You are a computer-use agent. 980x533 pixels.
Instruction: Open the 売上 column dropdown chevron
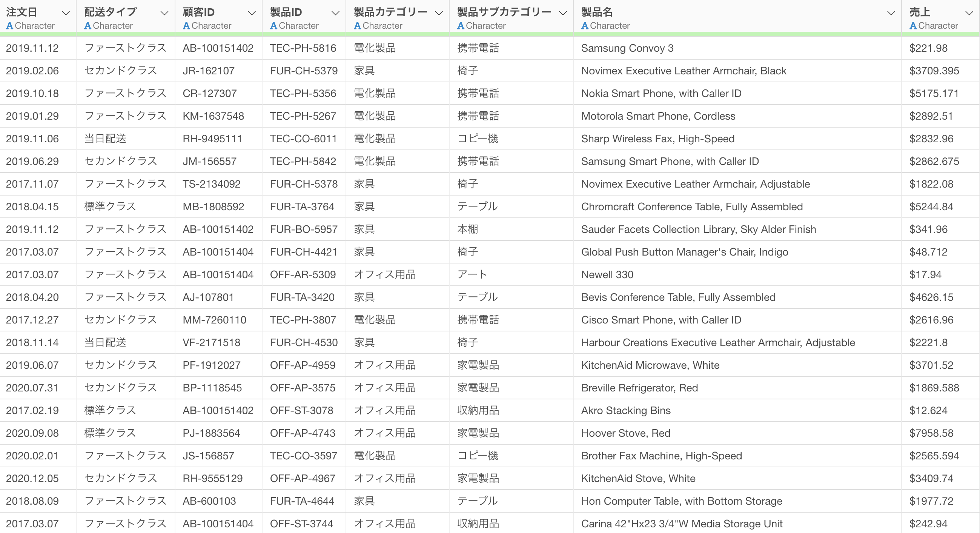click(x=969, y=13)
